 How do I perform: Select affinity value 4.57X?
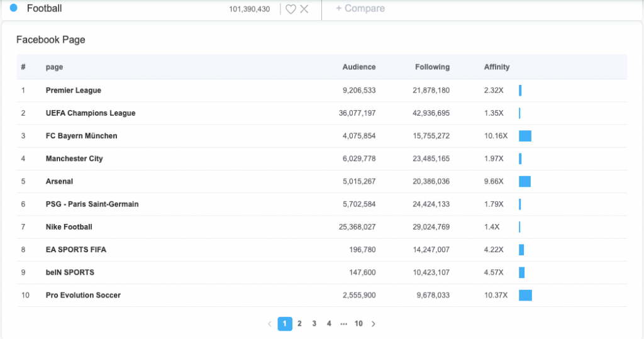tap(494, 272)
